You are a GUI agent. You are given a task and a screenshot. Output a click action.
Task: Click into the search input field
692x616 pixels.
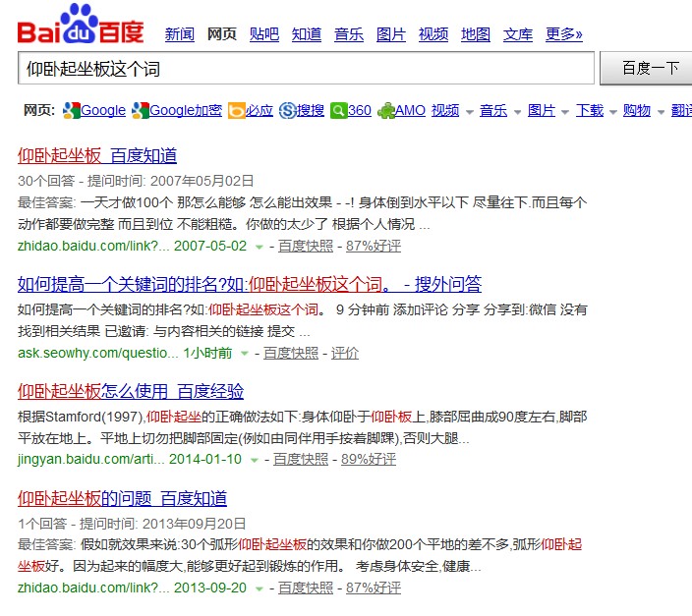point(306,69)
